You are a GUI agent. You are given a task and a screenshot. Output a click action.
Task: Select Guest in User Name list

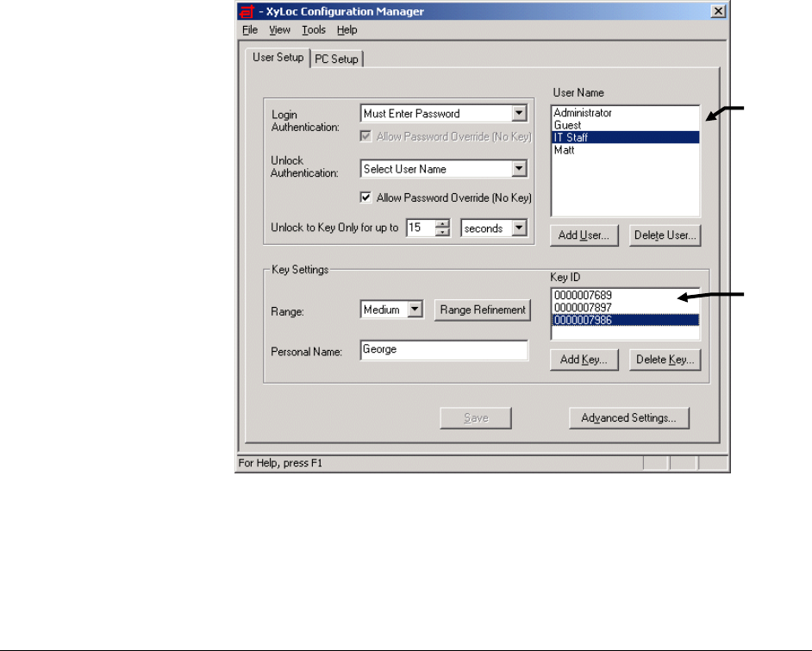[626, 125]
